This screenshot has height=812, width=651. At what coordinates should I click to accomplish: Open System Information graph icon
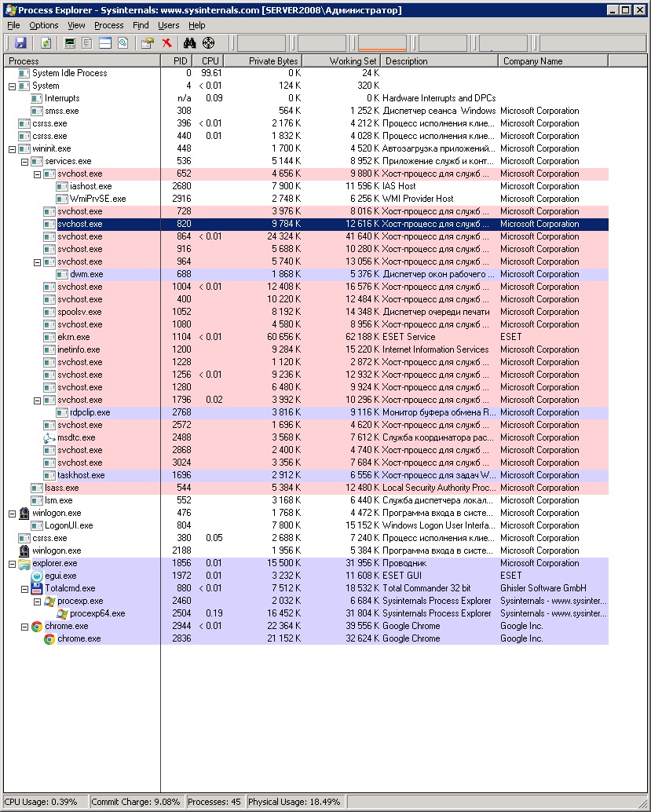point(70,43)
